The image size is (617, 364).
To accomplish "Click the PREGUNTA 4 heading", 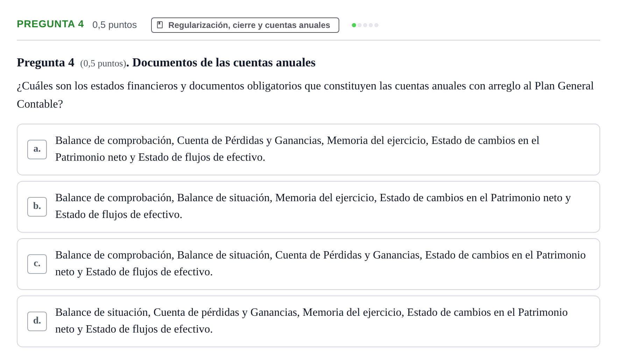I will [x=50, y=24].
